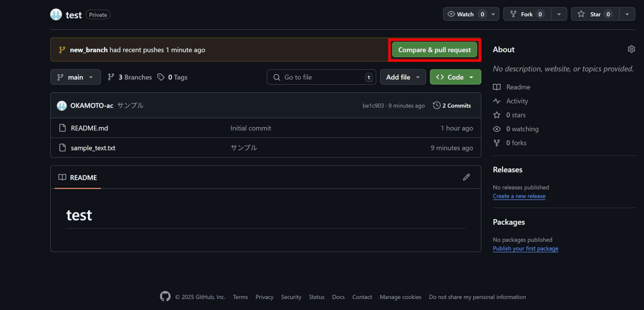The width and height of the screenshot is (644, 310).
Task: Open the main branch selector dropdown
Action: (x=75, y=77)
